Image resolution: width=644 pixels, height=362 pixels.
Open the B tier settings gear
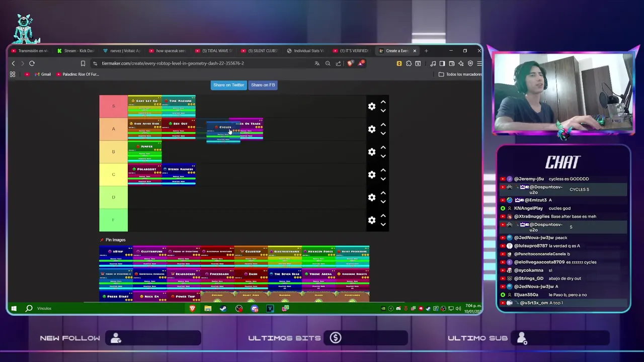371,152
